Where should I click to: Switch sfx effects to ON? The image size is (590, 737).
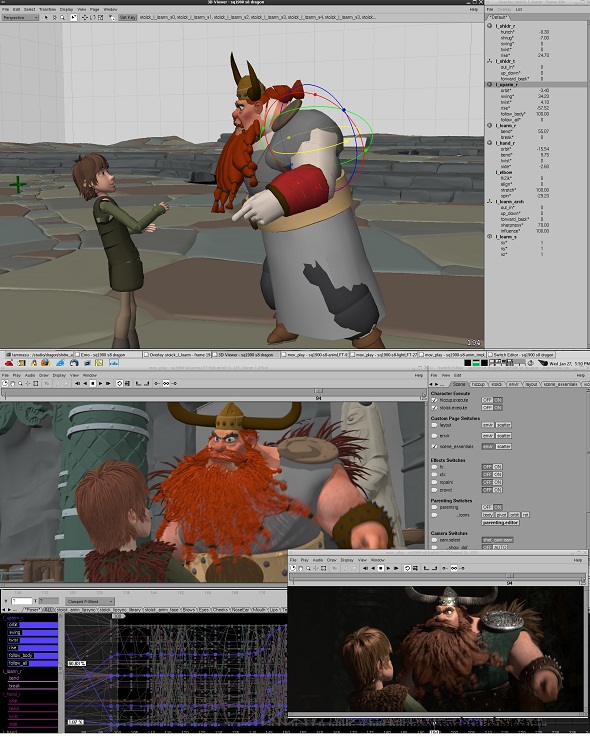coord(497,474)
